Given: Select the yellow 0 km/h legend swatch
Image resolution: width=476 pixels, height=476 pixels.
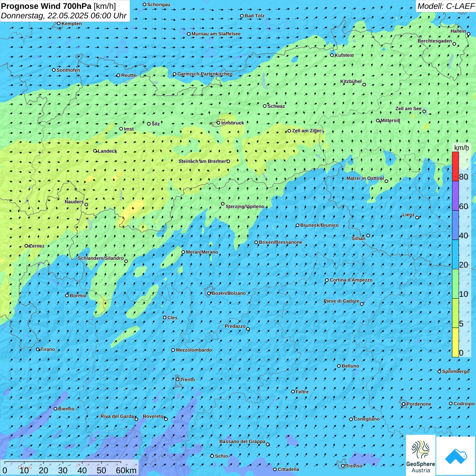Looking at the screenshot, I should [455, 342].
